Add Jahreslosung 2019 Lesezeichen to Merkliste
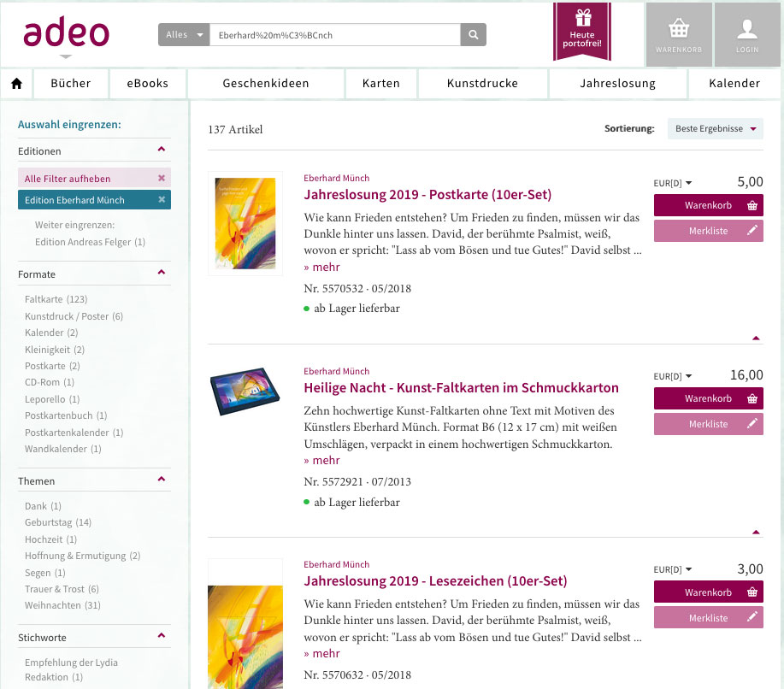 point(709,618)
